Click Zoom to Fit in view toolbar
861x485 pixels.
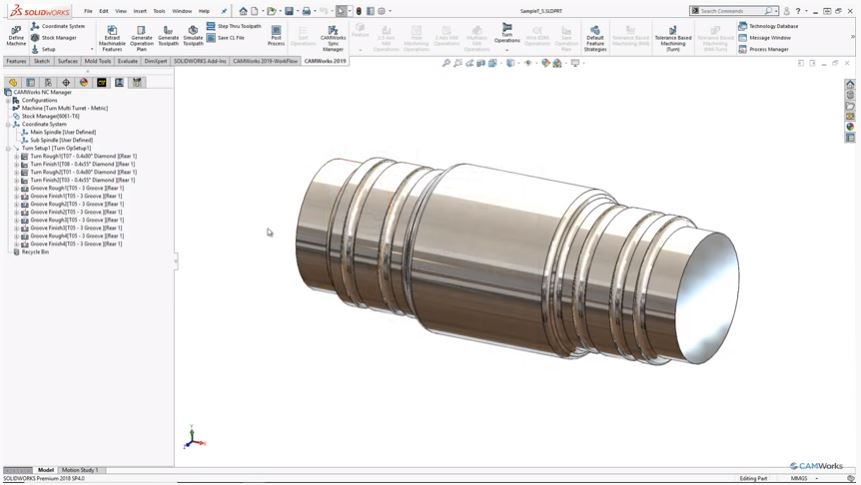446,63
